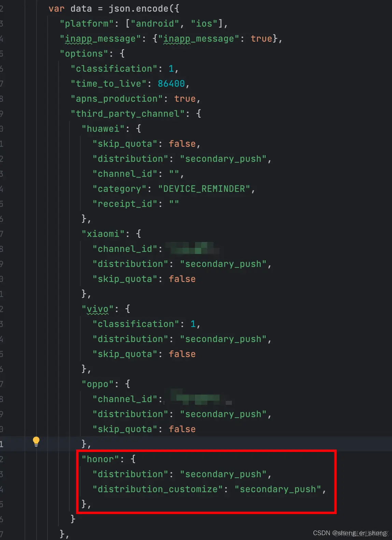Viewport: 392px width, 540px height.
Task: Click the "receipt_id" key
Action: pos(125,204)
